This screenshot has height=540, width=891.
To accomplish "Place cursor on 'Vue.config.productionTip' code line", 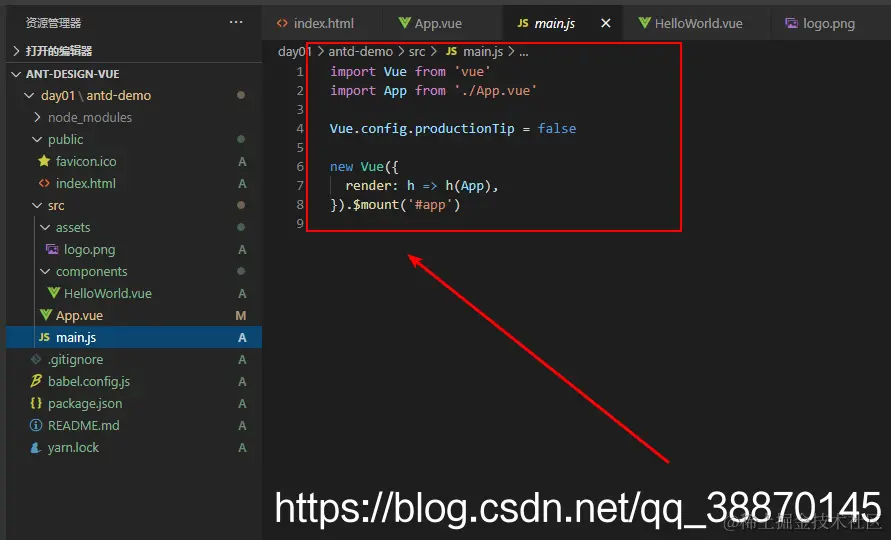I will (452, 128).
